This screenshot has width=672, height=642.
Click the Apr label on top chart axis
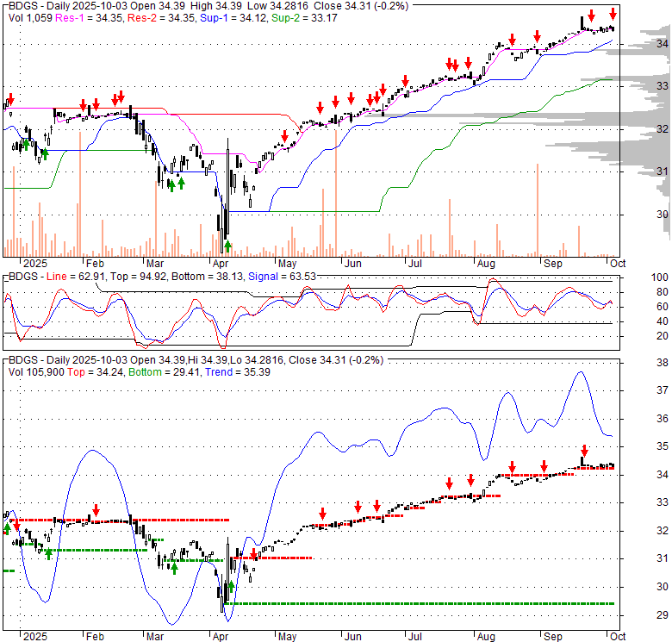(221, 263)
